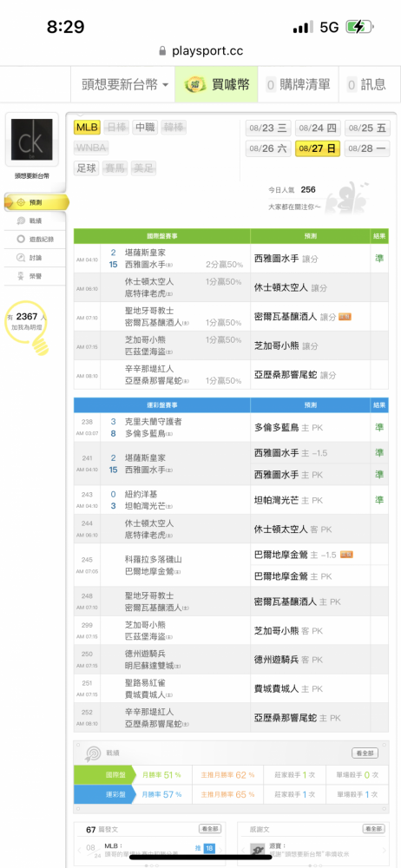
Task: Click the 今日人氣 256 counter
Action: (x=292, y=189)
